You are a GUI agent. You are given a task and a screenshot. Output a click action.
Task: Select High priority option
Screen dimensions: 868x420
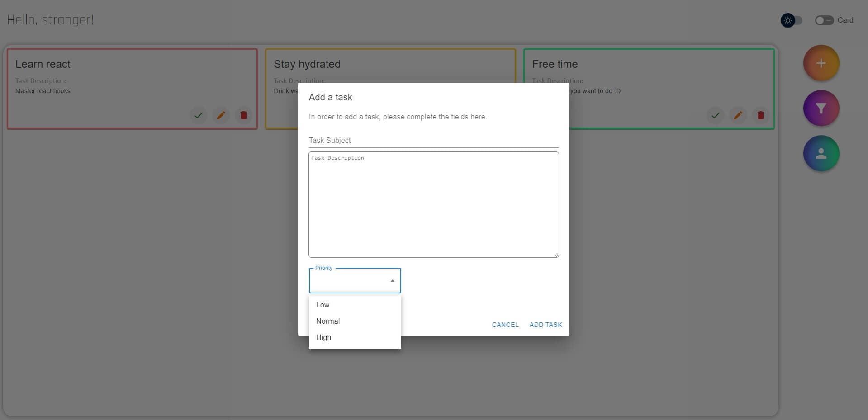(x=355, y=337)
